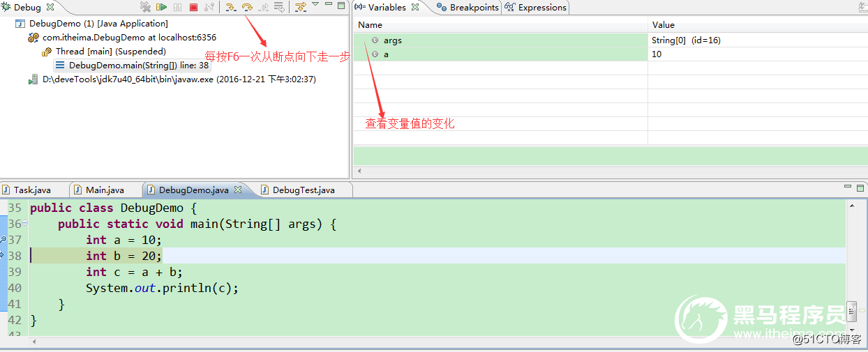
Task: Minimize the Debug view panel
Action: (x=329, y=5)
